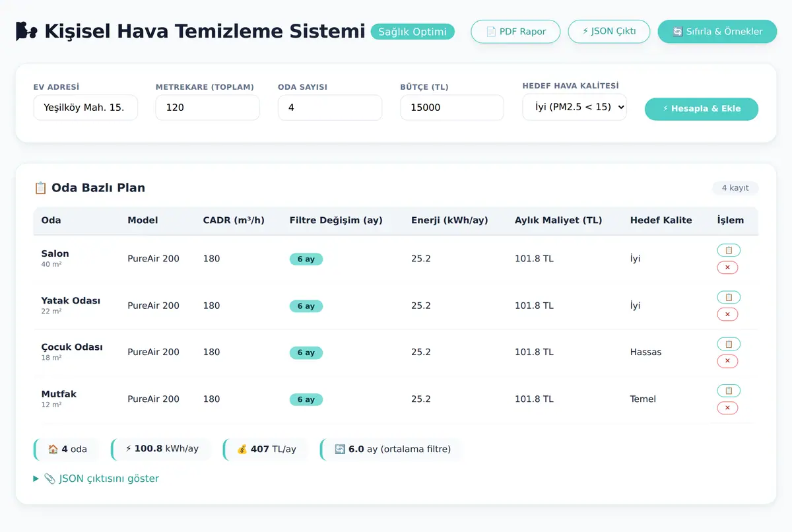Image resolution: width=792 pixels, height=532 pixels.
Task: Click the Model column header
Action: tap(143, 220)
